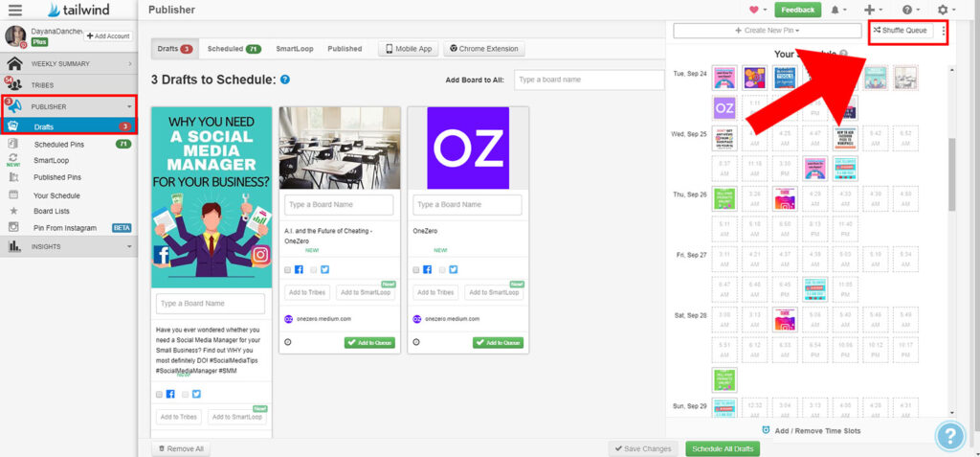Click the three-dot menu beside Shuffle Queue
The height and width of the screenshot is (457, 980).
pos(943,30)
